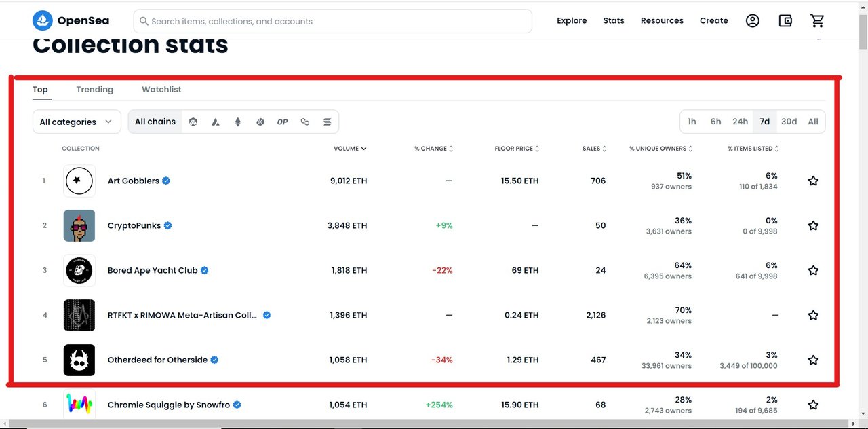This screenshot has width=868, height=429.
Task: Click RTFKT sales count 2,126
Action: [x=595, y=315]
